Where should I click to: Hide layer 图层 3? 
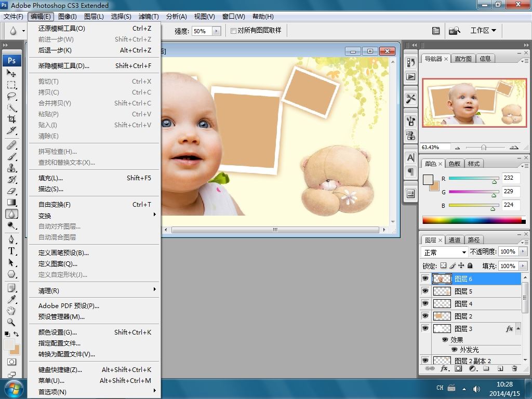click(425, 328)
